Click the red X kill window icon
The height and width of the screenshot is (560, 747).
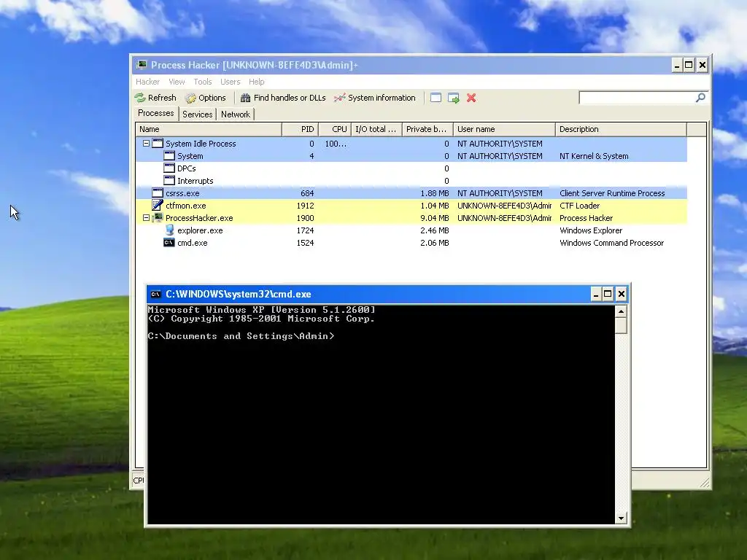pyautogui.click(x=471, y=98)
